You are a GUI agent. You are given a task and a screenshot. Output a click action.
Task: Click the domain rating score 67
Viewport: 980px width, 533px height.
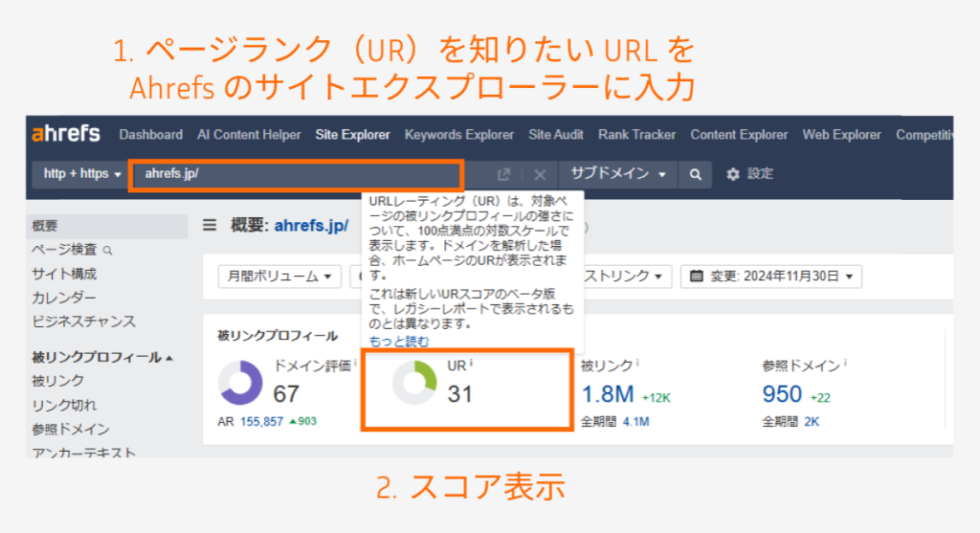click(x=286, y=394)
